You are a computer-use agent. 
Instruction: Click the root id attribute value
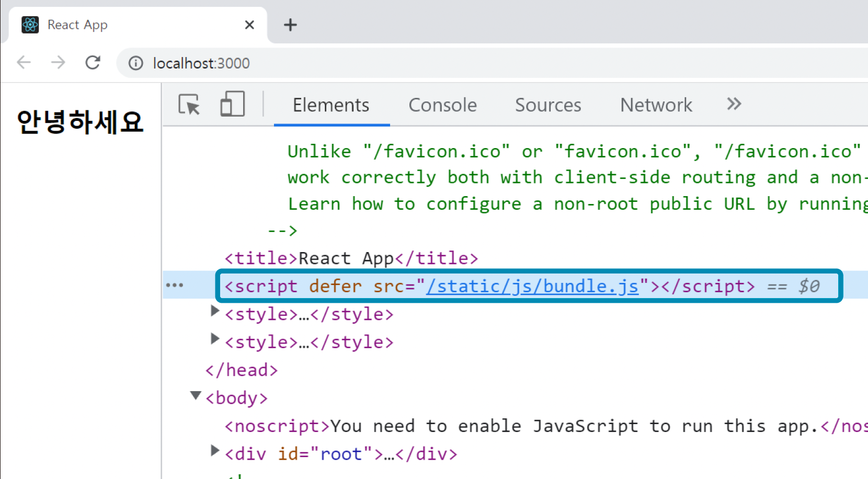tap(341, 454)
